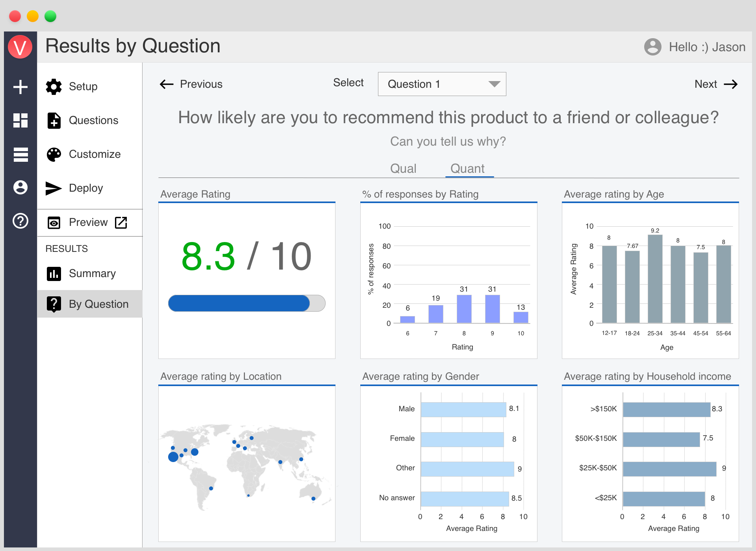Select the Quant tab
756x551 pixels.
(x=467, y=168)
